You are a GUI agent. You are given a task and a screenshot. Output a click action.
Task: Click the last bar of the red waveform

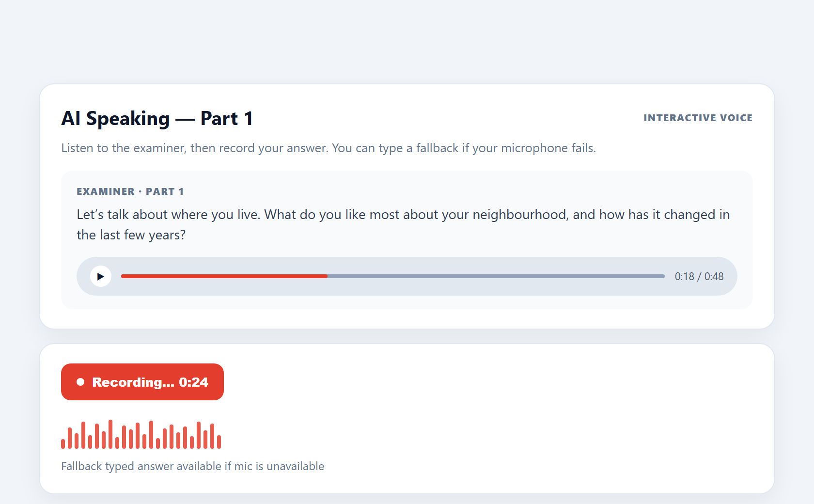tap(219, 441)
